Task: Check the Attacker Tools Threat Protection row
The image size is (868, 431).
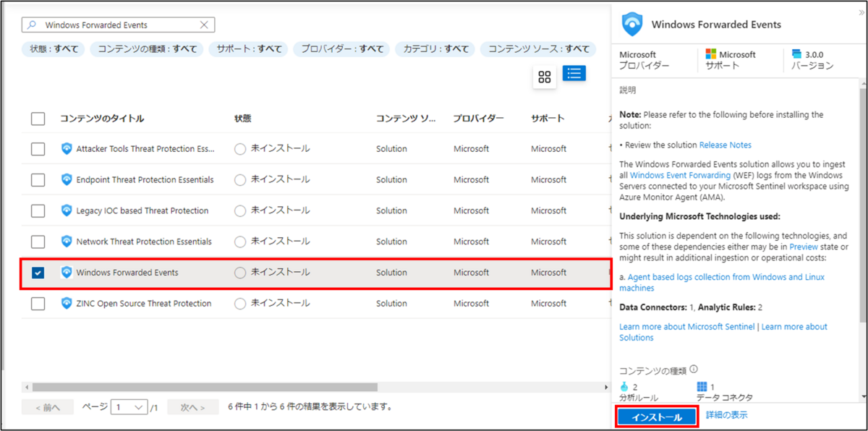Action: (x=38, y=149)
